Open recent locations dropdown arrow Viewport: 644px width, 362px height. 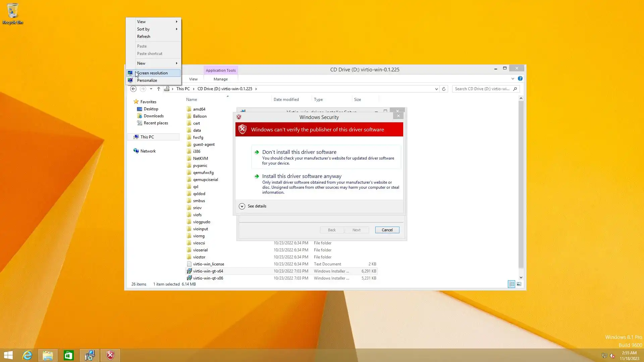[x=151, y=89]
